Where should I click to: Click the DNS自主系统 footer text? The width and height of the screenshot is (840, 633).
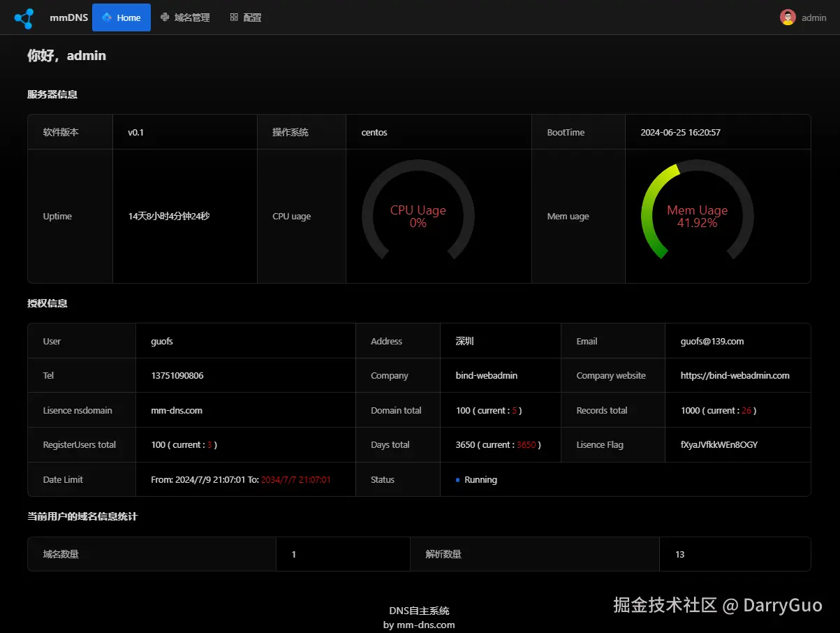point(419,610)
